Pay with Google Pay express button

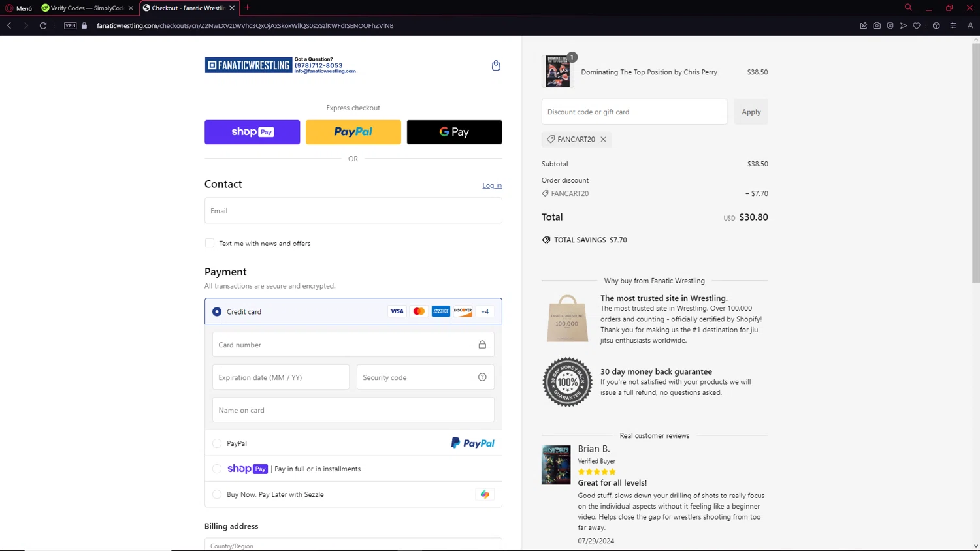click(x=454, y=132)
